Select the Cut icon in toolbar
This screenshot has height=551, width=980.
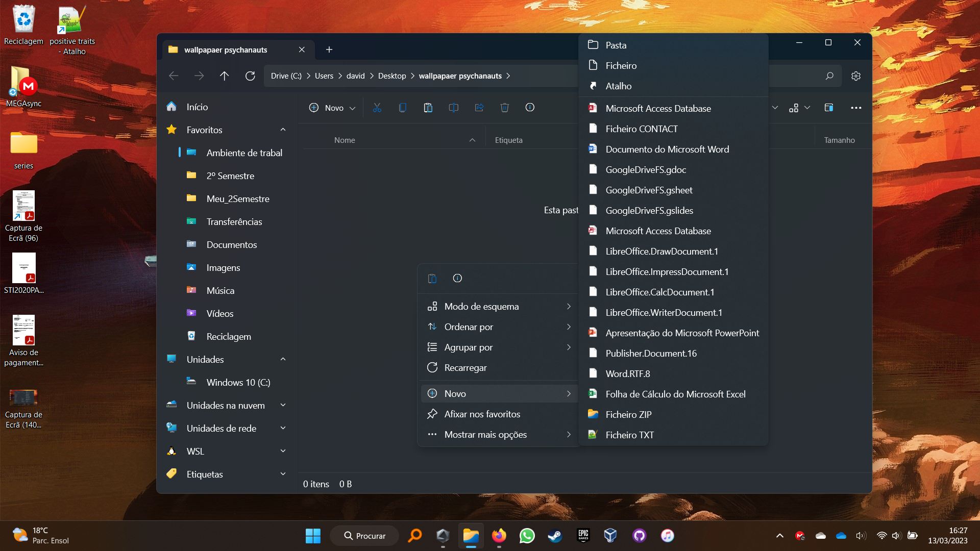pos(377,108)
